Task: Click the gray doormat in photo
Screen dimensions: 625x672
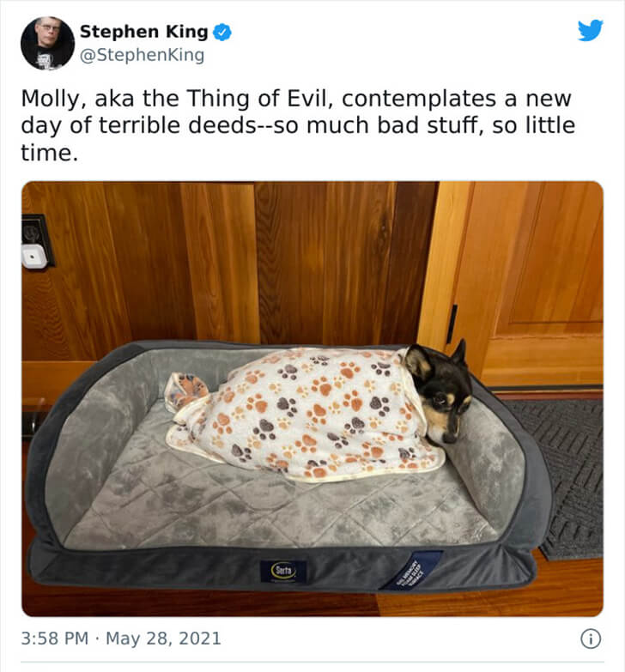Action: tap(561, 477)
